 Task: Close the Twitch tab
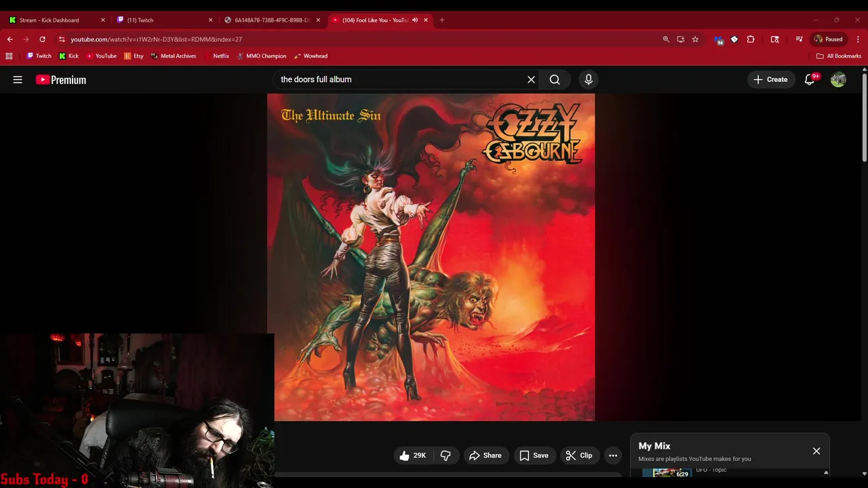210,20
